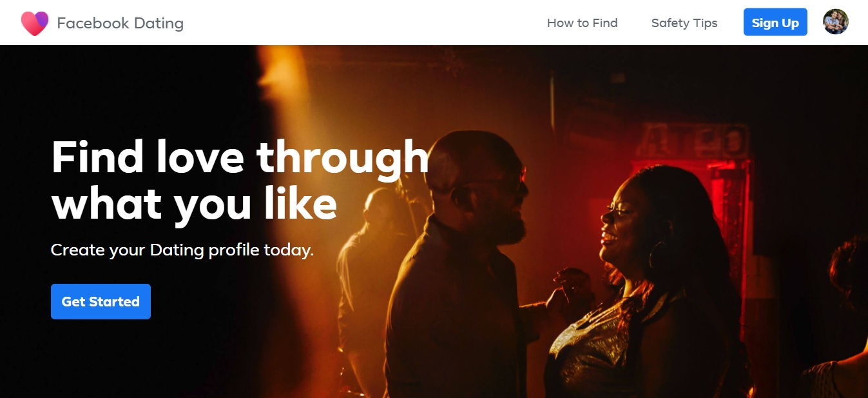Click the blue Sign Up button
Image resolution: width=868 pixels, height=398 pixels.
tap(775, 22)
